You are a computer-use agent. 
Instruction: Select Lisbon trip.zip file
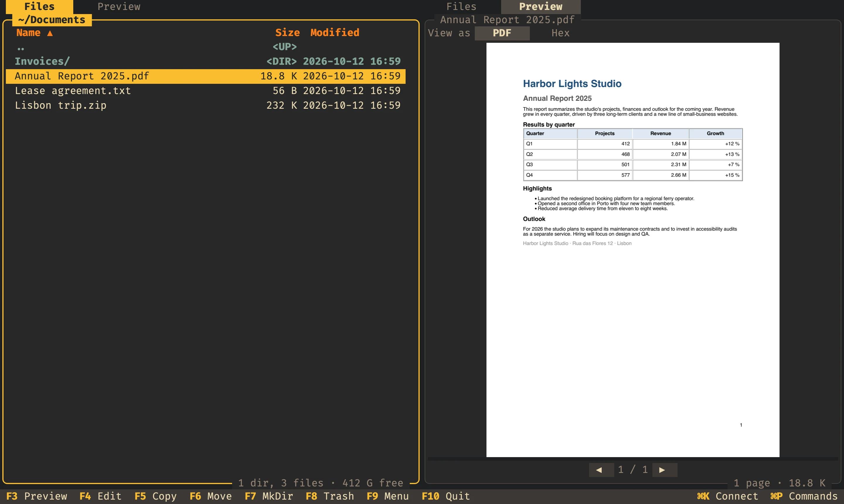pos(205,105)
